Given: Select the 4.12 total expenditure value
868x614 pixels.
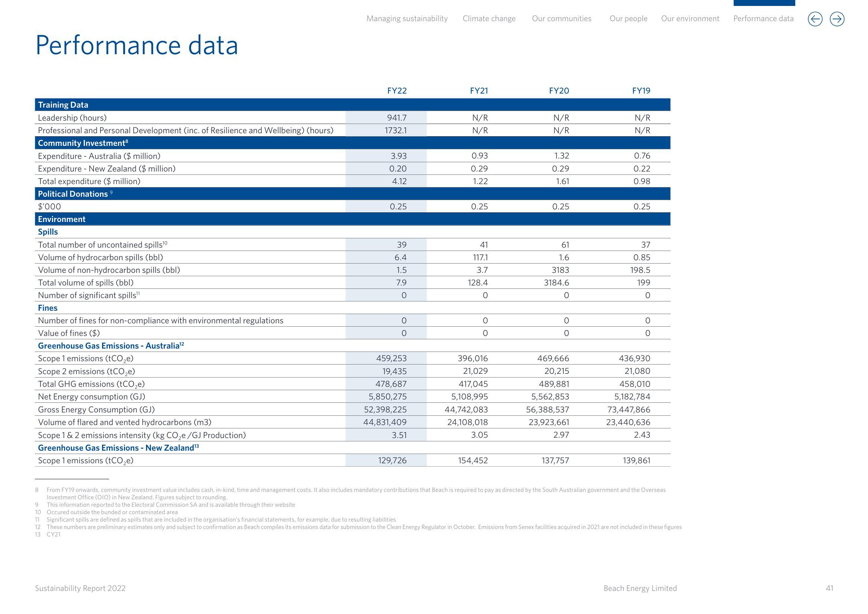Looking at the screenshot, I should click(x=399, y=181).
